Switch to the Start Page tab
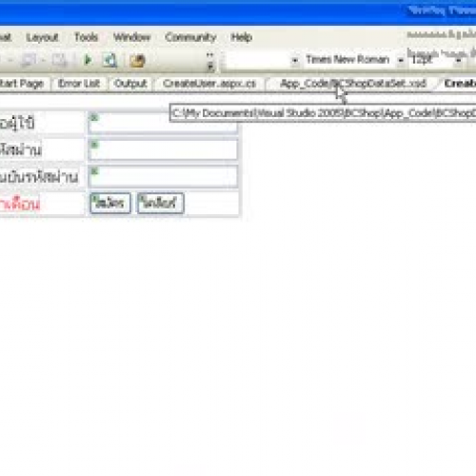The height and width of the screenshot is (476, 476). coord(22,84)
